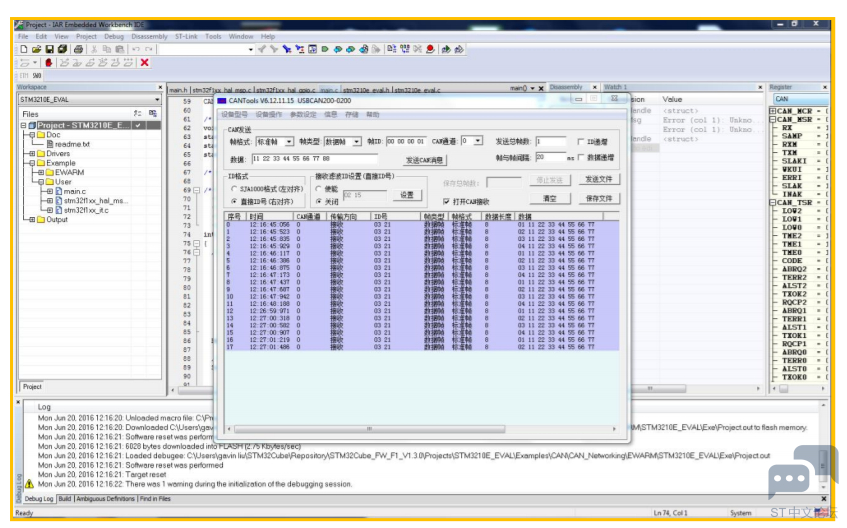Expand the CAN_MCR register group
The width and height of the screenshot is (847, 528).
[x=773, y=111]
